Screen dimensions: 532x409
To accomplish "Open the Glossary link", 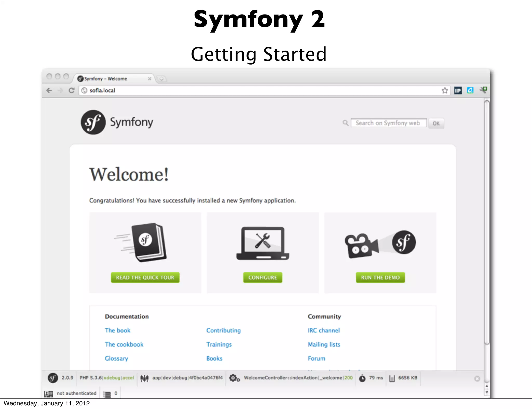I will 116,358.
